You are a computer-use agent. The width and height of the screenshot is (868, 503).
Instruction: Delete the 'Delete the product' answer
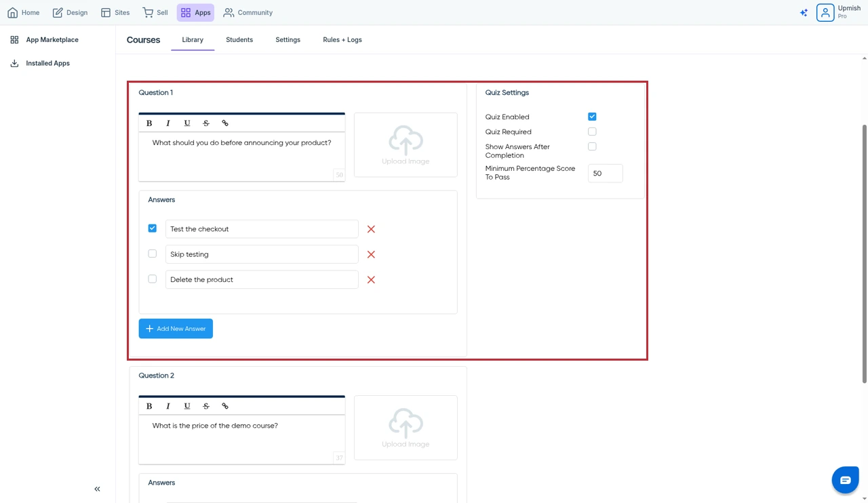tap(371, 279)
